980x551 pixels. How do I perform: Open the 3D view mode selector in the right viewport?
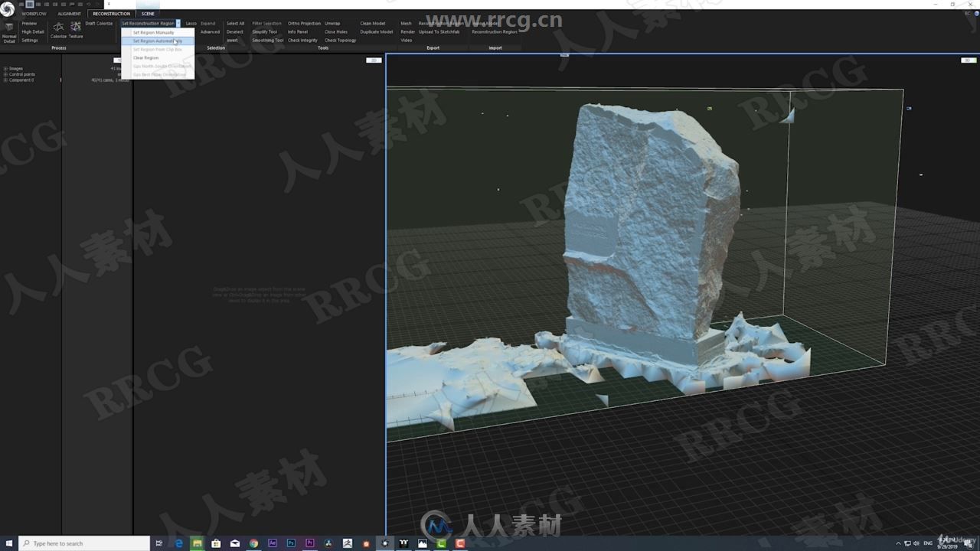pos(969,60)
